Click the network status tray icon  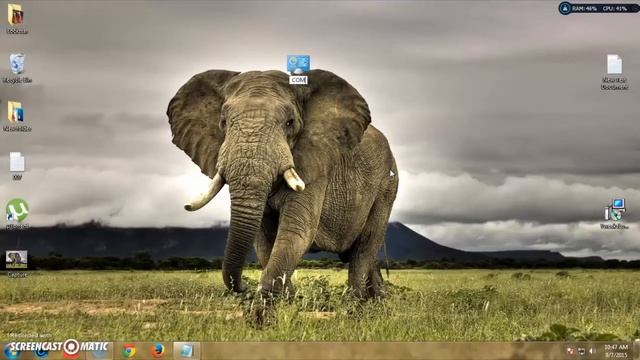(x=582, y=351)
